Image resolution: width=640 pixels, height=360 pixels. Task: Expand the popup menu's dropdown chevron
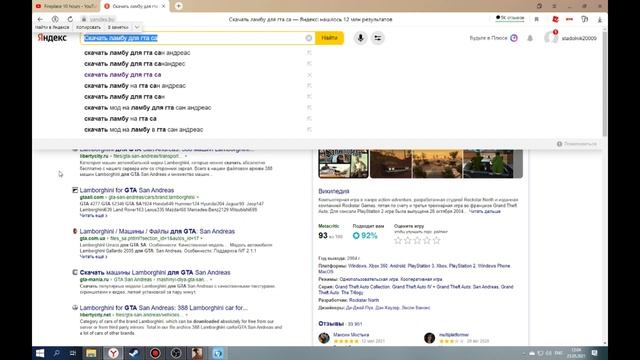137,27
